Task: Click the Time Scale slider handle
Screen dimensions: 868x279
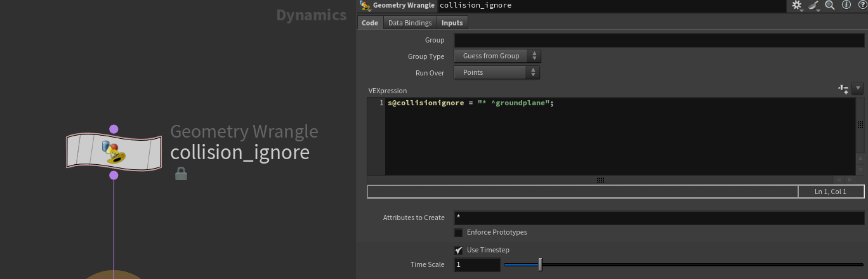Action: 540,264
